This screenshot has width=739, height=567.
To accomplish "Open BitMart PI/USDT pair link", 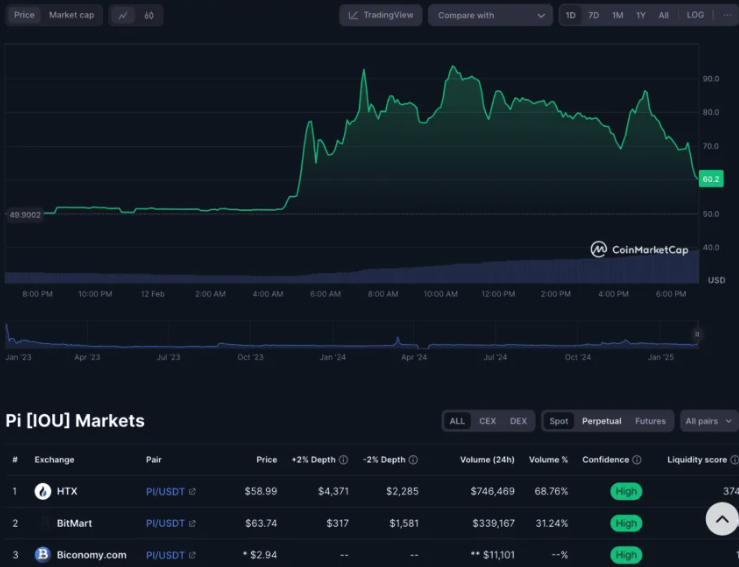I will tap(165, 523).
